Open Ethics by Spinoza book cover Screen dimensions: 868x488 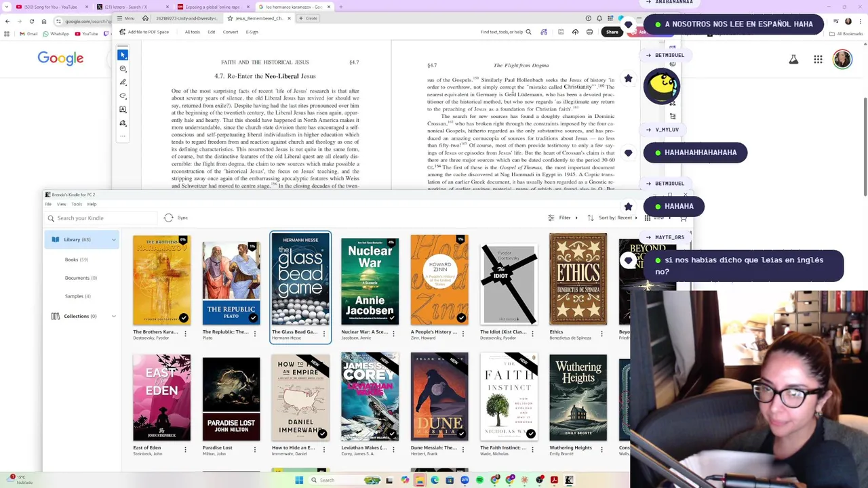578,279
